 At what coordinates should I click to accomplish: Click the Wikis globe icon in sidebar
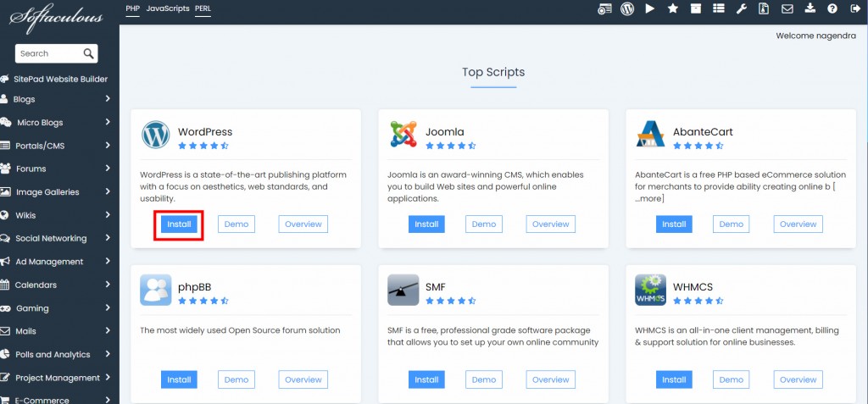[4, 215]
